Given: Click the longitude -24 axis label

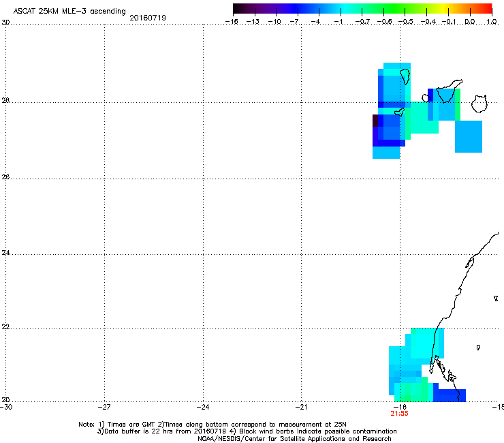Looking at the screenshot, I should (203, 407).
